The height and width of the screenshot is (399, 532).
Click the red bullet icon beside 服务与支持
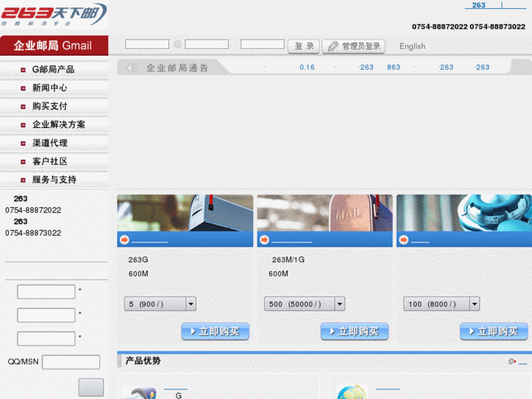pos(23,180)
